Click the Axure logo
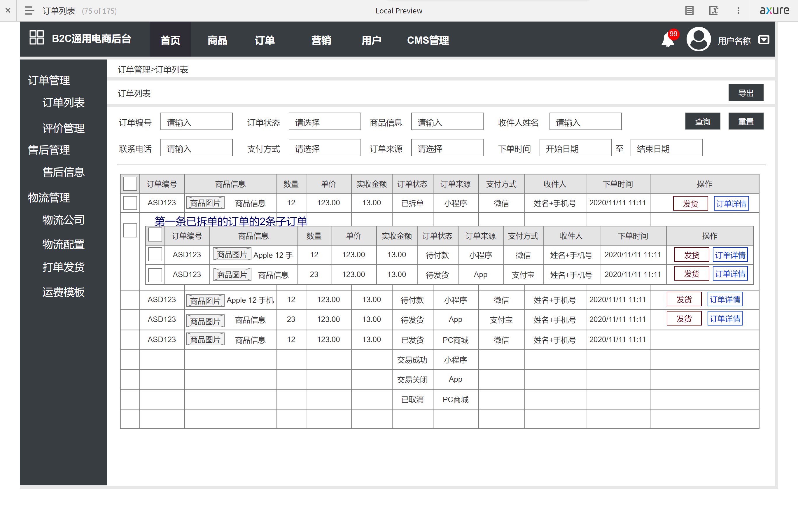Viewport: 798px width, 532px height. [x=774, y=10]
